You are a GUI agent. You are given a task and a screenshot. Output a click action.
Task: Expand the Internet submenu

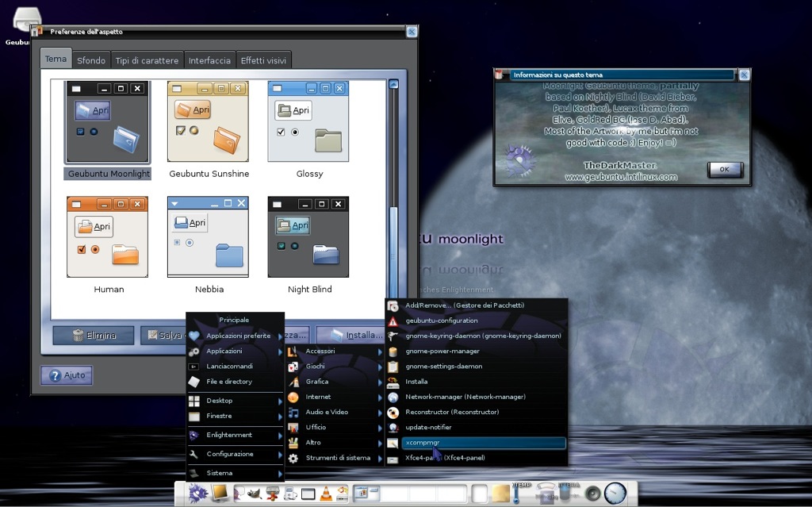pyautogui.click(x=335, y=397)
